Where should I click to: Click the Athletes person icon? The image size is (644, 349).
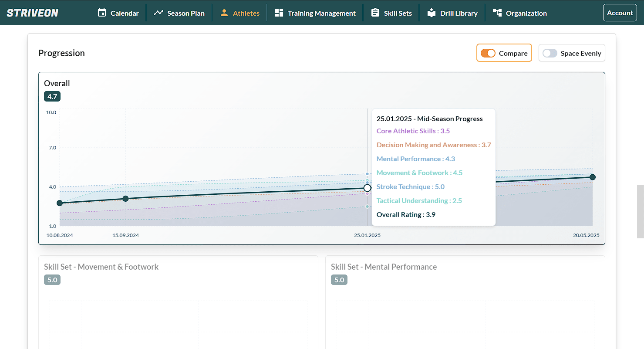click(224, 13)
